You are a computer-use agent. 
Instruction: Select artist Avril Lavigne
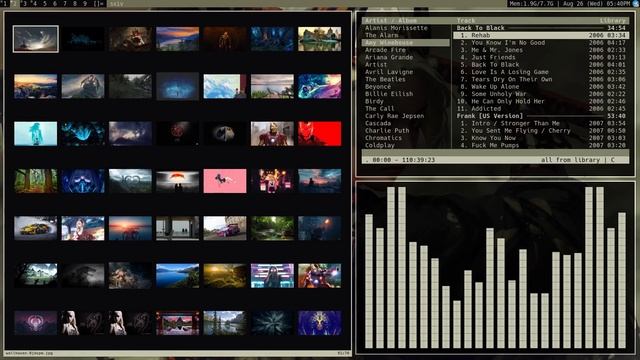tap(389, 72)
